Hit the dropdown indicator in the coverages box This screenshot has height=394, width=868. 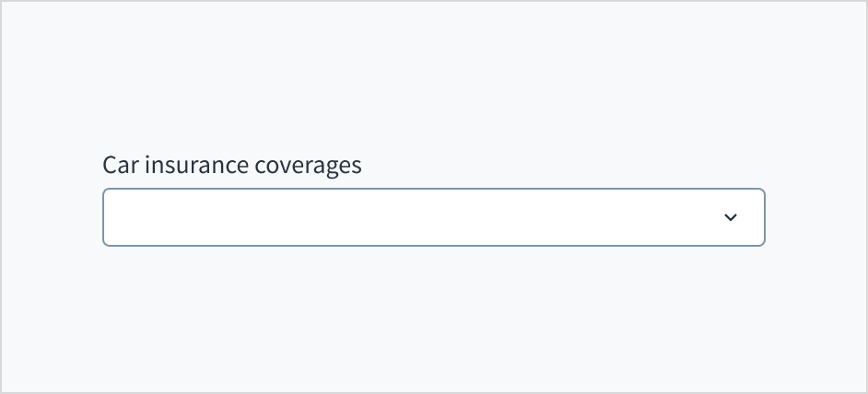point(731,217)
